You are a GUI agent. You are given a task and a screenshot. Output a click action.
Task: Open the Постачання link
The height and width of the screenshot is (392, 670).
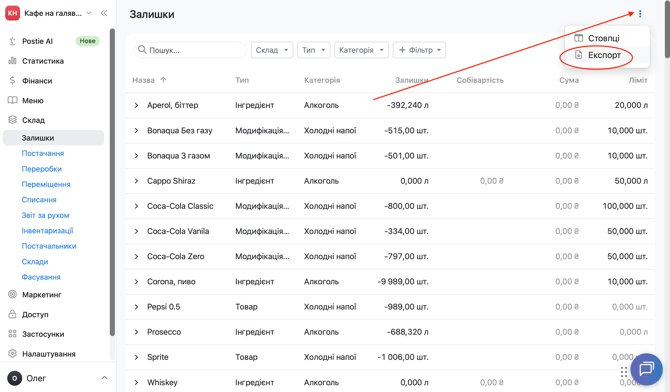43,153
